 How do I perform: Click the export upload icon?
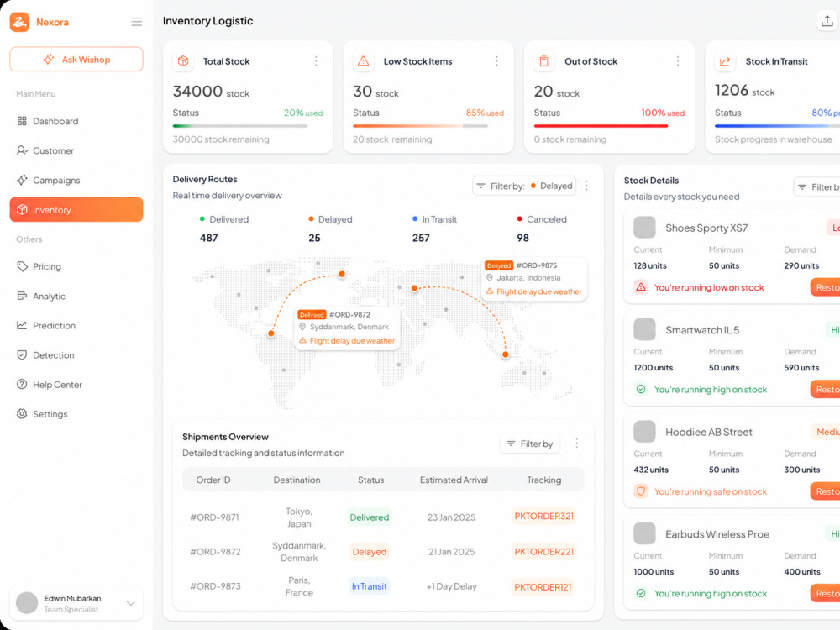(x=827, y=21)
